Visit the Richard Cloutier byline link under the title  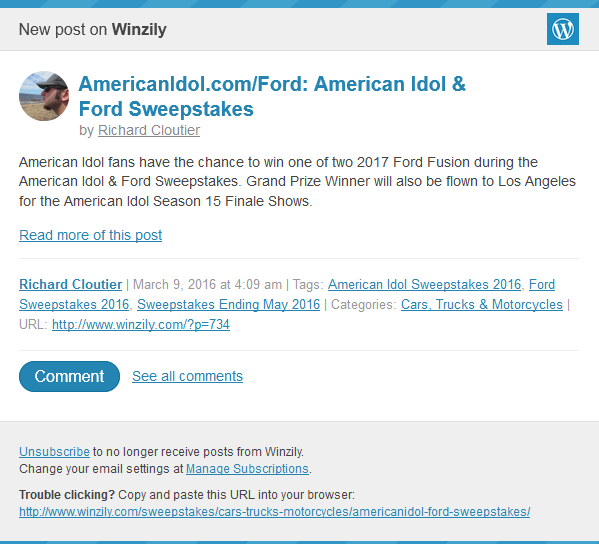point(149,130)
